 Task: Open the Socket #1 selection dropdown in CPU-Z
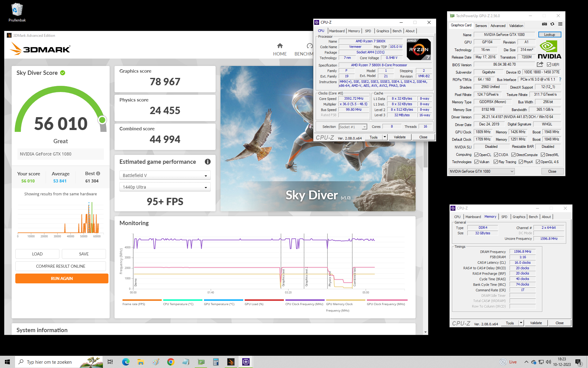353,127
